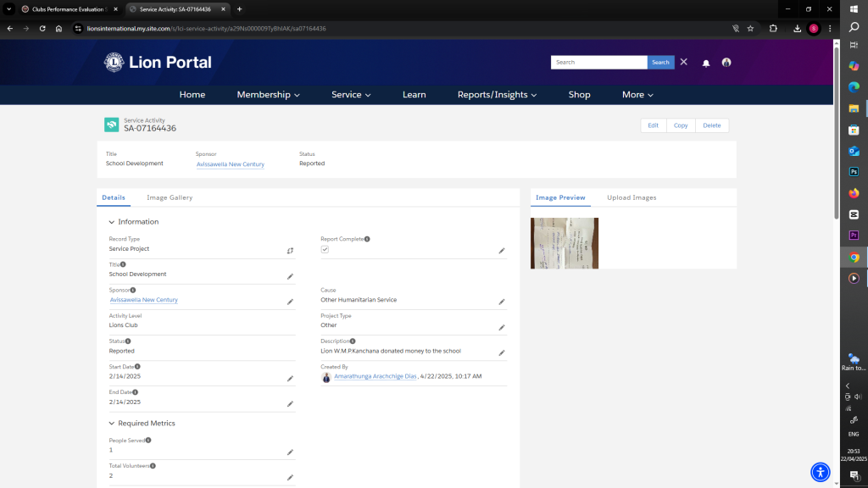Viewport: 868px width, 488px height.
Task: Edit the Description pencil icon
Action: click(502, 352)
